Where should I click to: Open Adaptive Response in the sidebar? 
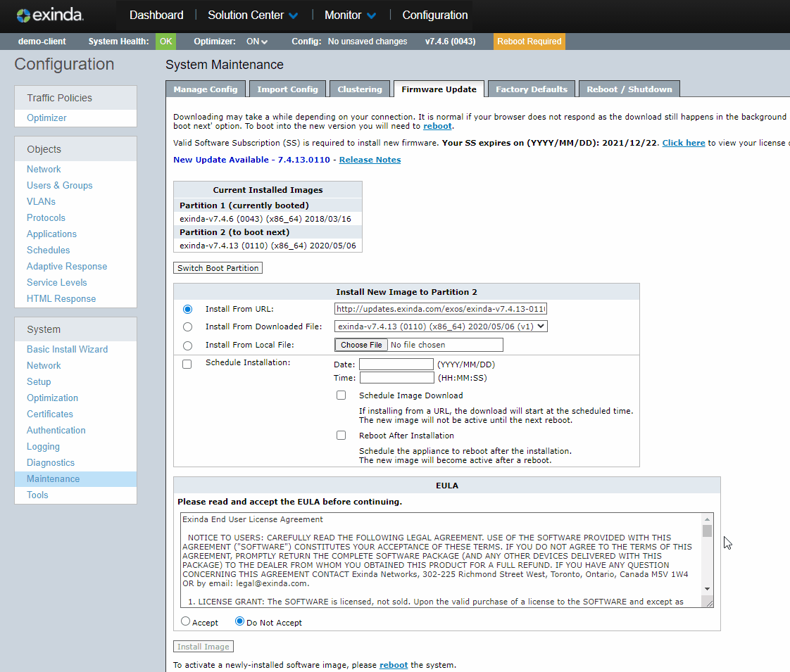(x=67, y=266)
